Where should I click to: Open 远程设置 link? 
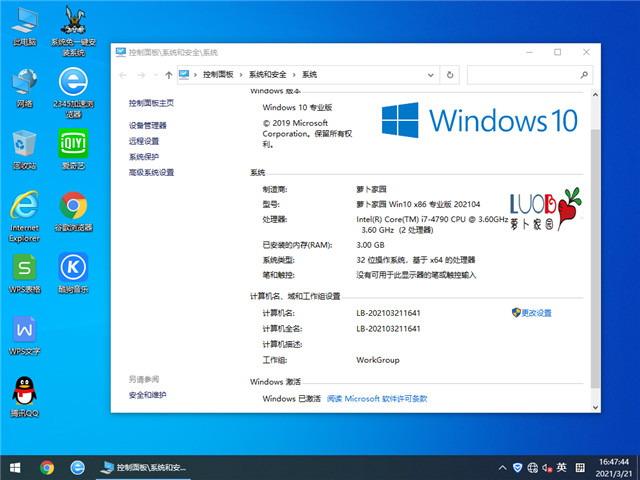[x=144, y=141]
